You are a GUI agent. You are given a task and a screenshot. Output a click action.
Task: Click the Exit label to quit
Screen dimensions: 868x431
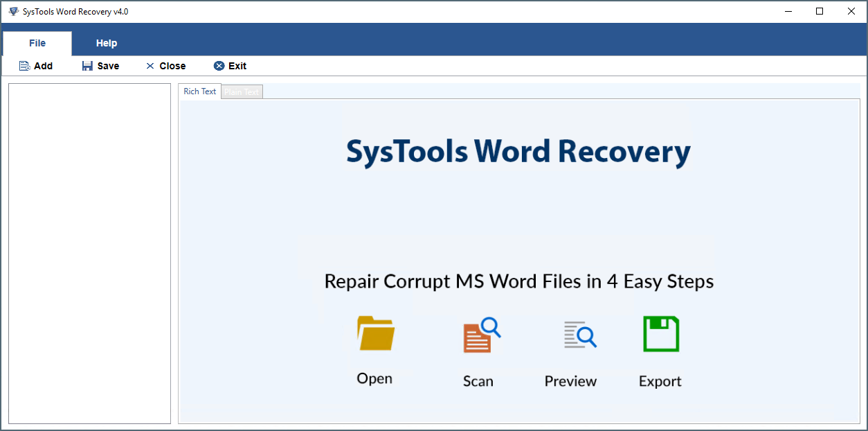point(237,65)
